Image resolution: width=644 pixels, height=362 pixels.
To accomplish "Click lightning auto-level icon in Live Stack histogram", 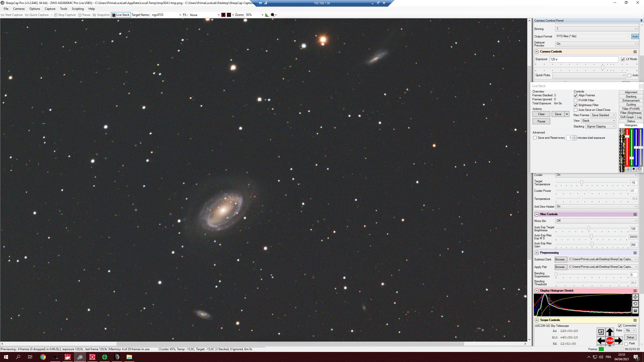I will (x=628, y=169).
